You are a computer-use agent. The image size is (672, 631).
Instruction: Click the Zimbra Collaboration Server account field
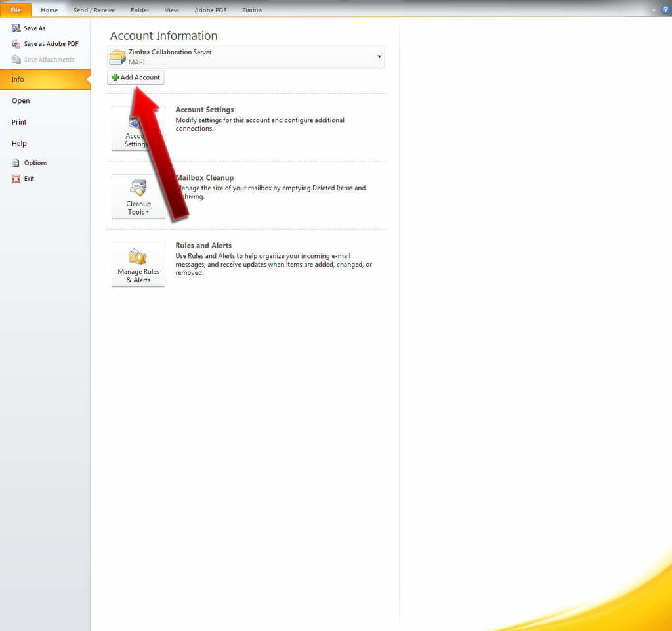(x=197, y=56)
